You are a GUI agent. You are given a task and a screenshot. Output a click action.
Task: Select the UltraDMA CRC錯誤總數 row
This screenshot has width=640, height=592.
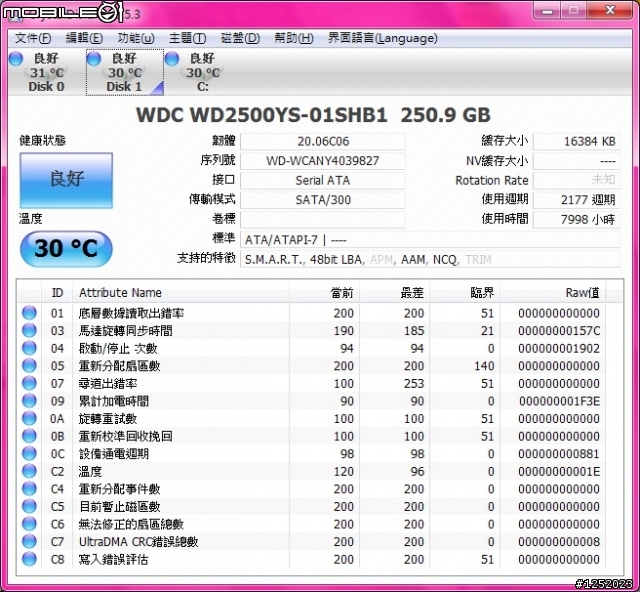pos(312,541)
